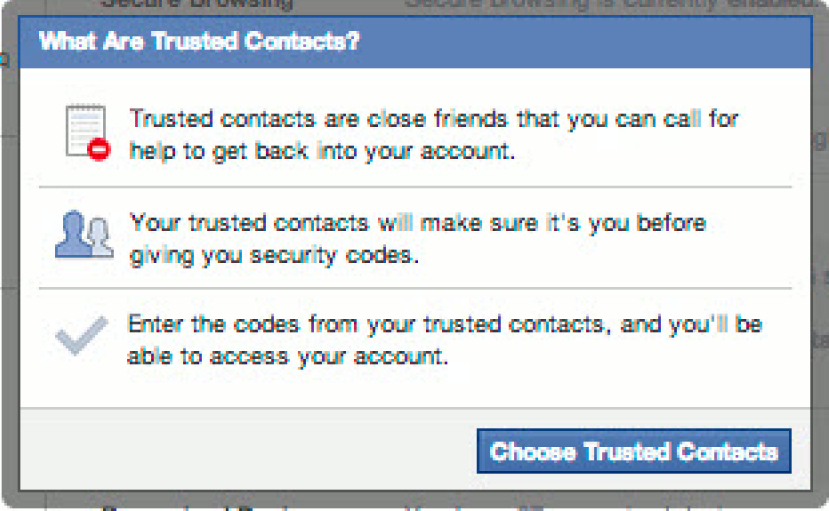Click the "able to access your account" text

click(287, 357)
